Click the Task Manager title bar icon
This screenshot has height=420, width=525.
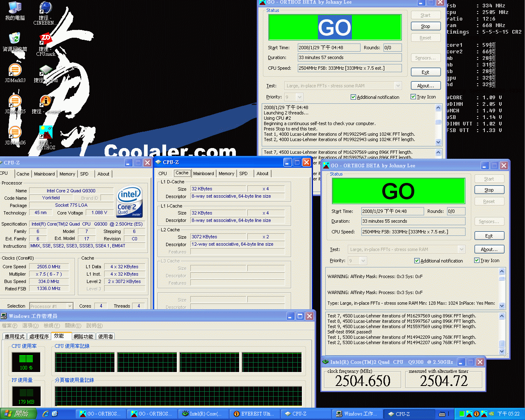pos(4,316)
